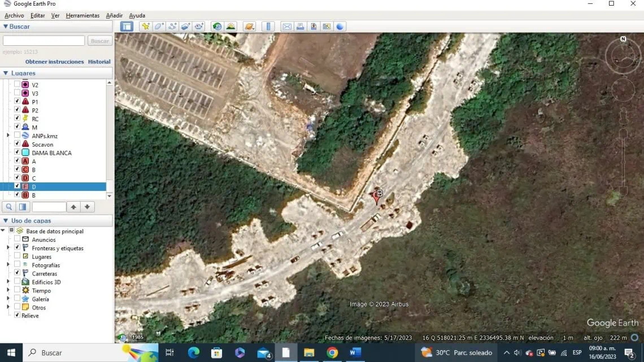Toggle sunlight across the landscape
The height and width of the screenshot is (362, 644).
coord(230,27)
